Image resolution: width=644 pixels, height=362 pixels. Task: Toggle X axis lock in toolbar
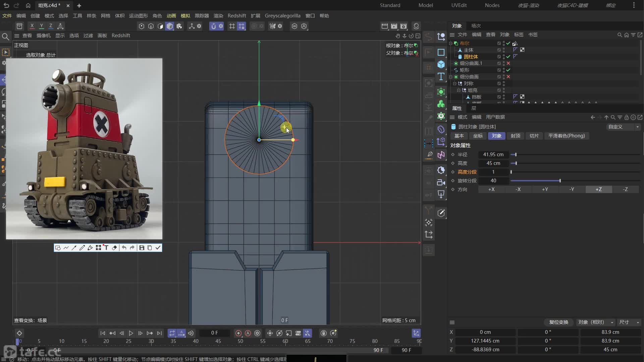(32, 26)
